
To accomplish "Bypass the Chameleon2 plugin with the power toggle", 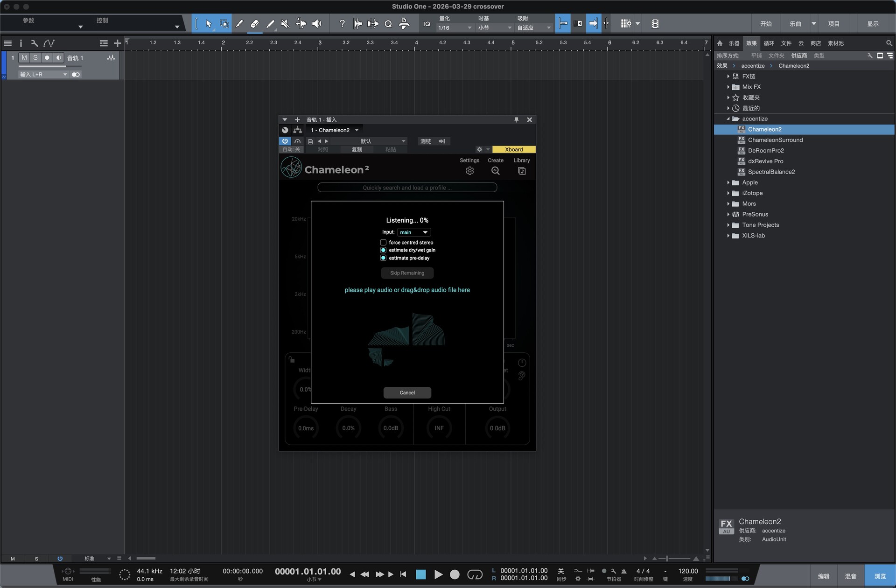I will pyautogui.click(x=285, y=141).
